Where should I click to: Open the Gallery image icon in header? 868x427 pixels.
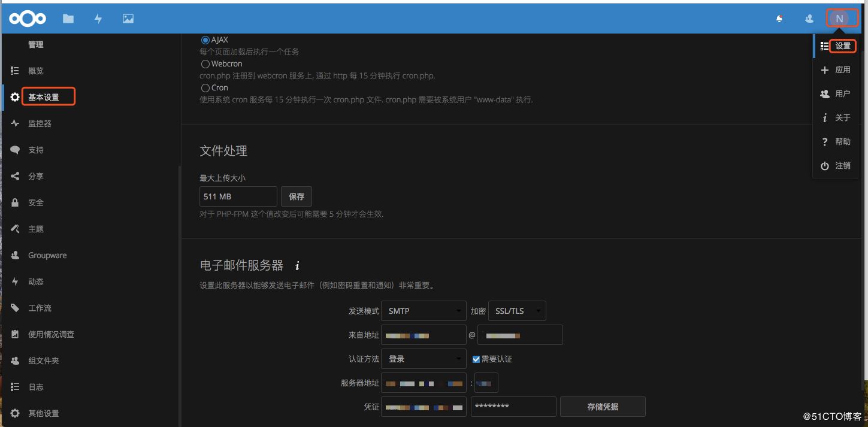tap(128, 19)
